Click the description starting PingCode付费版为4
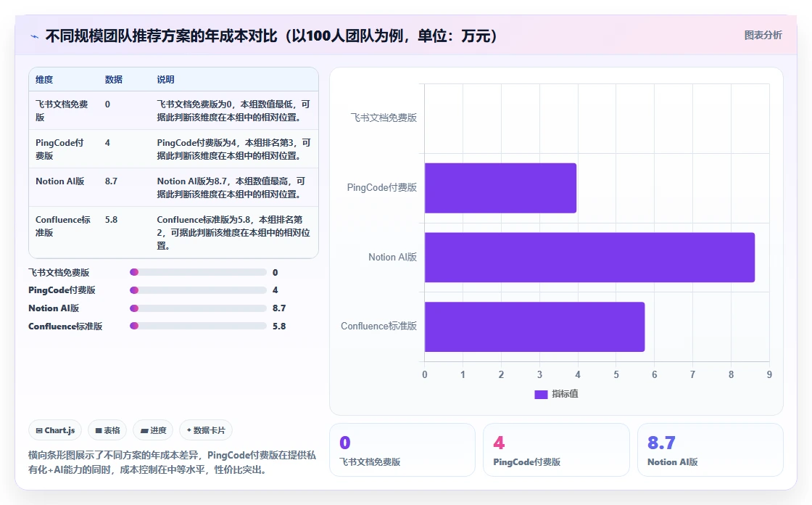Viewport: 812px width, 505px height. tap(233, 149)
